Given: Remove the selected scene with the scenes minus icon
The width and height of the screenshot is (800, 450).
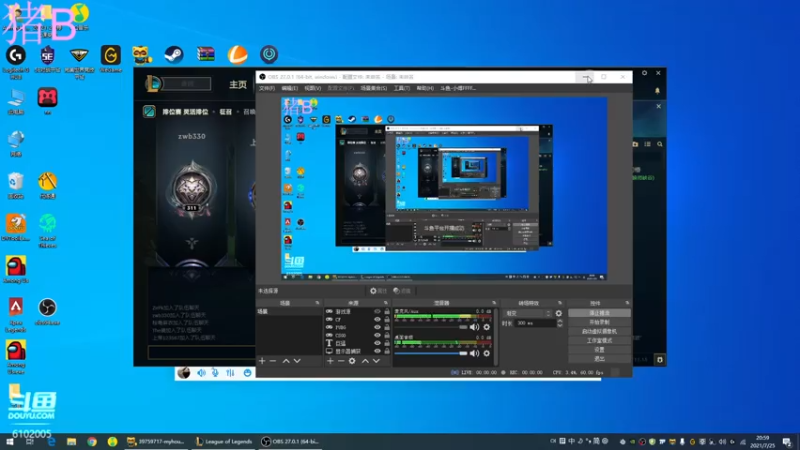Looking at the screenshot, I should pyautogui.click(x=273, y=361).
